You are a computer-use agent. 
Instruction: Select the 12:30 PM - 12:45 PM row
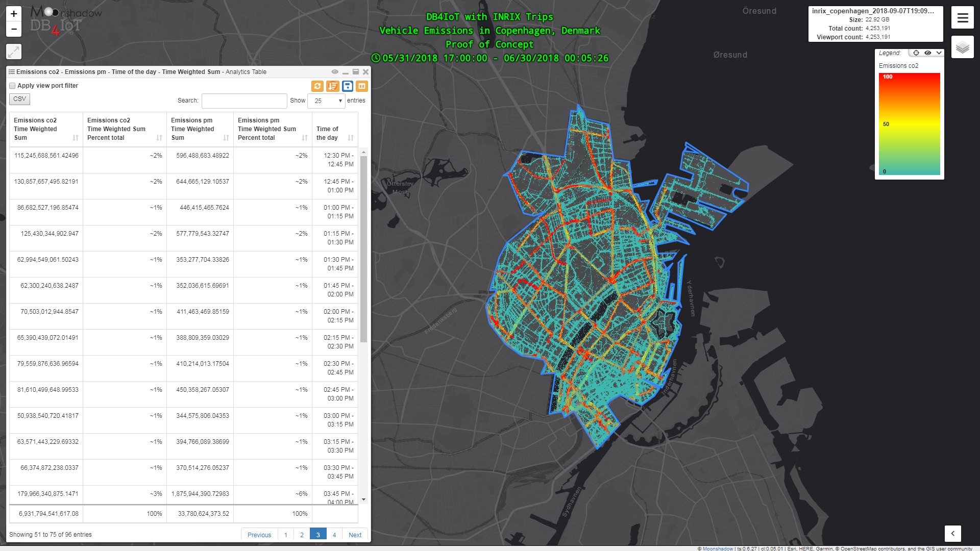pos(184,160)
